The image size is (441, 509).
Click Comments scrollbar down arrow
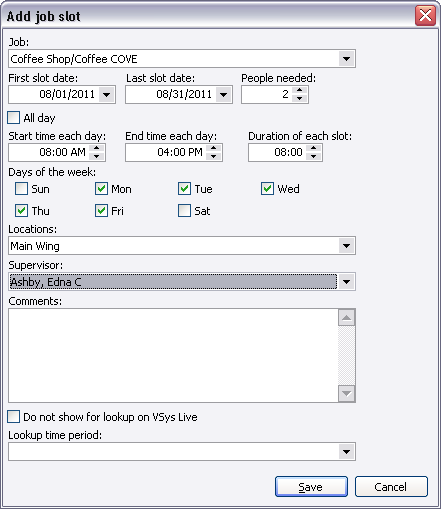point(347,394)
